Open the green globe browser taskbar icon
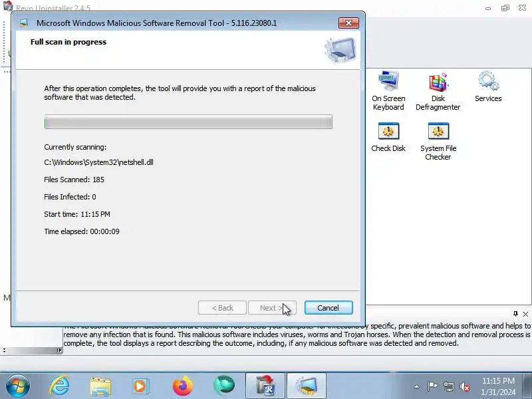The width and height of the screenshot is (532, 399). click(x=224, y=386)
